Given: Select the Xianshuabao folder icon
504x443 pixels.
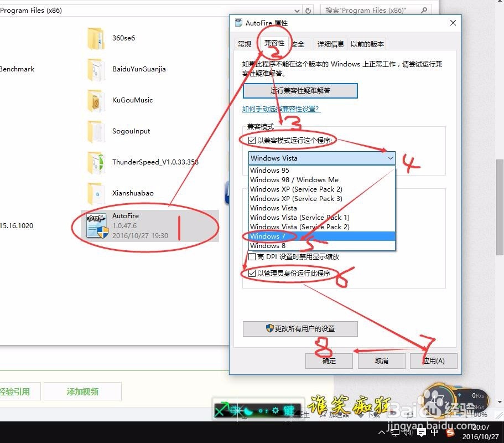Looking at the screenshot, I should [96, 194].
